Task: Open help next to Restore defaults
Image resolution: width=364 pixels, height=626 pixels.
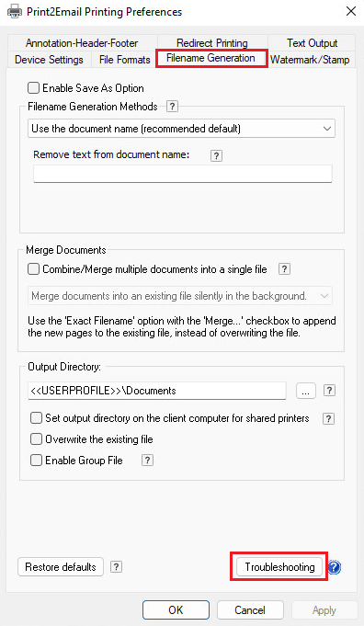Action: (116, 567)
